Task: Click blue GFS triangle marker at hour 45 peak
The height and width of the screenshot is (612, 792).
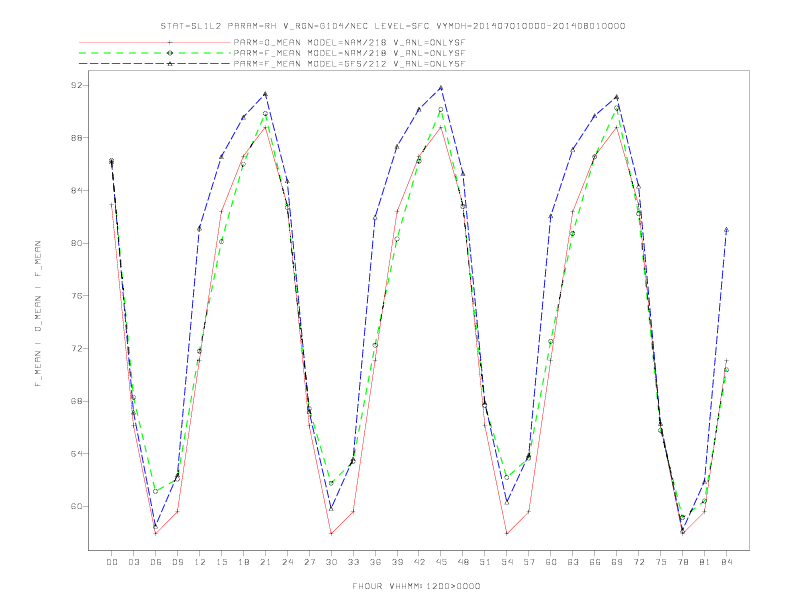Action: (x=441, y=88)
